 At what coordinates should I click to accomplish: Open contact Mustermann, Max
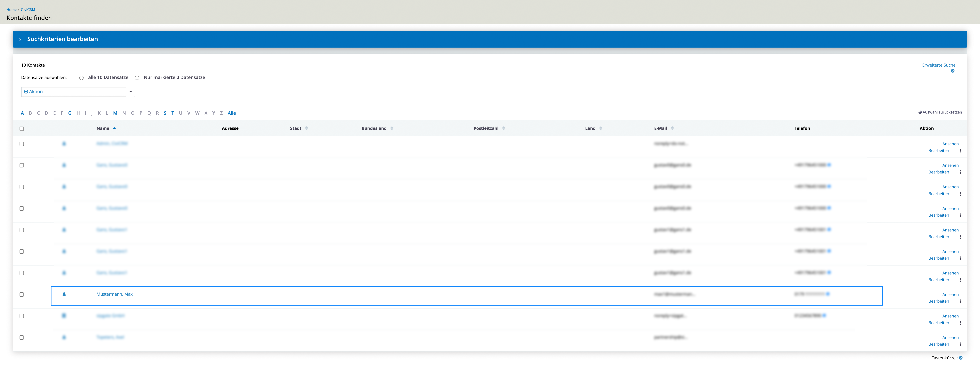(x=115, y=294)
